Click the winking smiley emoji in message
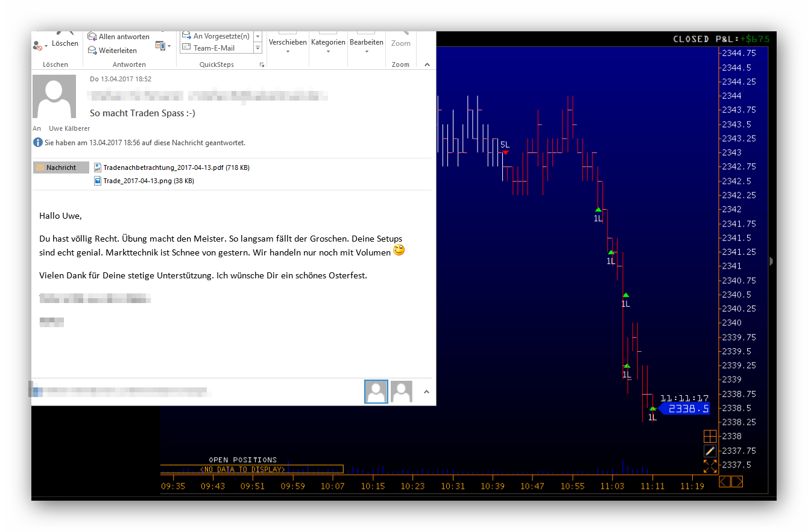The height and width of the screenshot is (532, 808). [399, 250]
